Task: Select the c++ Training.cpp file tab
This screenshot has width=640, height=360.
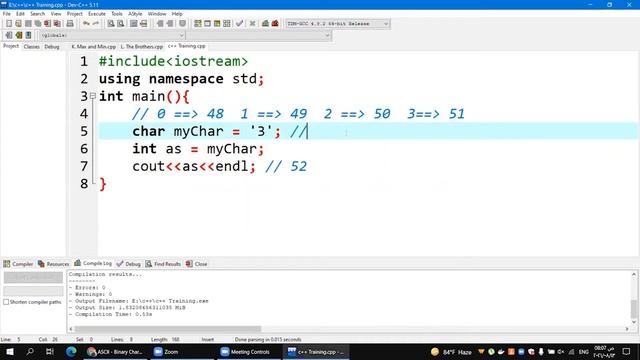Action: coord(187,46)
